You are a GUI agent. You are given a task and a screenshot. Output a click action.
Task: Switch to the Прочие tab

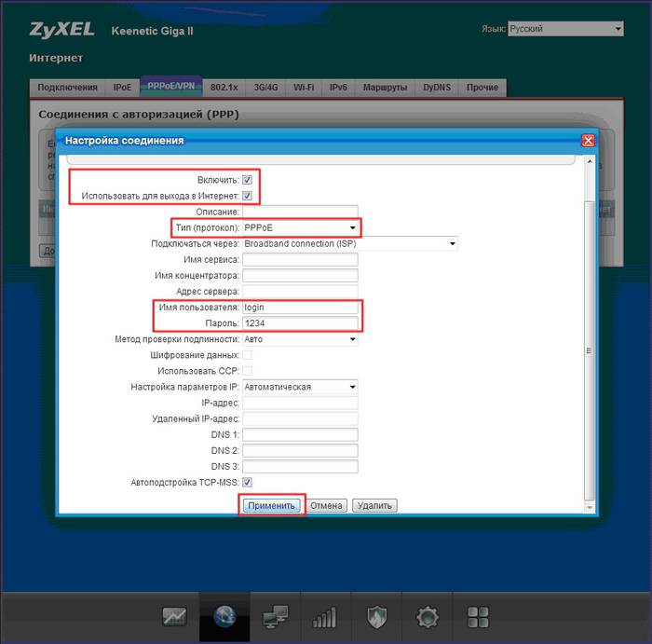(x=482, y=88)
